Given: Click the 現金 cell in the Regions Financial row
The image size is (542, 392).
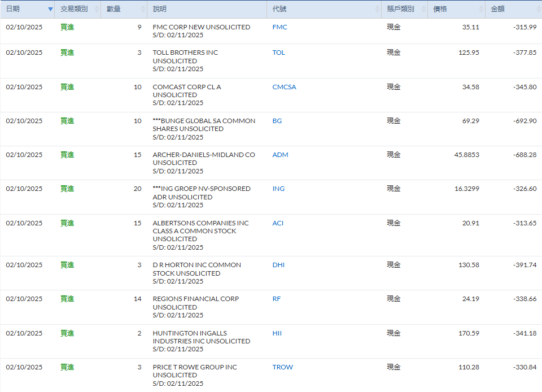Looking at the screenshot, I should coord(394,299).
